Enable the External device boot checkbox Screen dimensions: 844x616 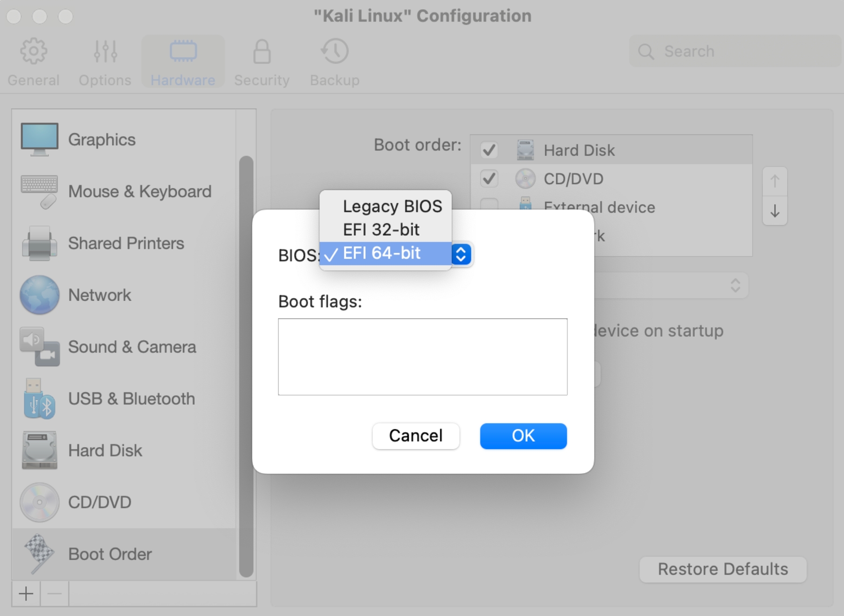(489, 204)
